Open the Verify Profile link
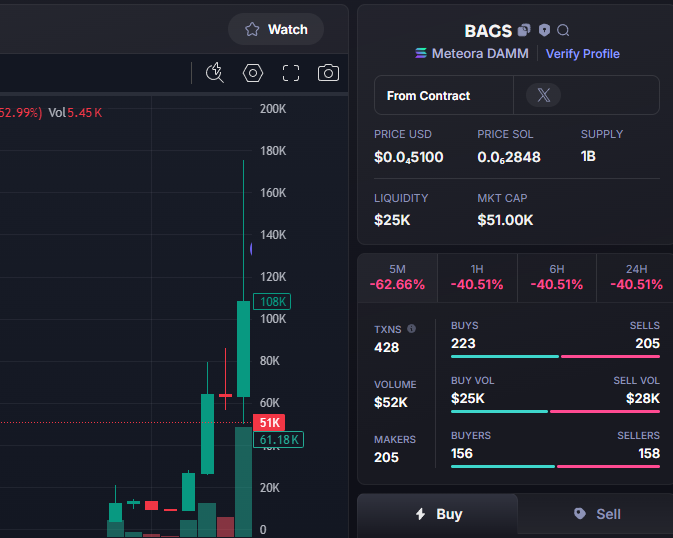Viewport: 673px width, 538px height. [582, 54]
